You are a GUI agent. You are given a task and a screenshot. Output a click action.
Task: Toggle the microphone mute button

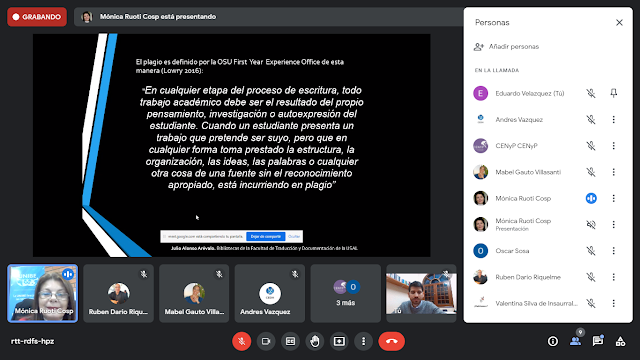241,341
